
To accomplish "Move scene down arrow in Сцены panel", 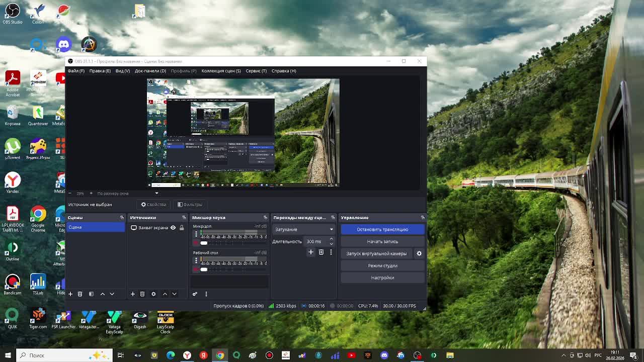I will (112, 294).
